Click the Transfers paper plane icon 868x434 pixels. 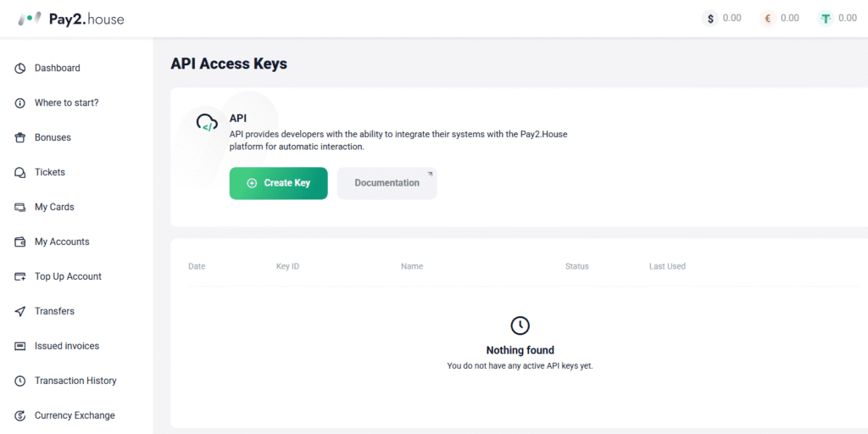(x=20, y=312)
